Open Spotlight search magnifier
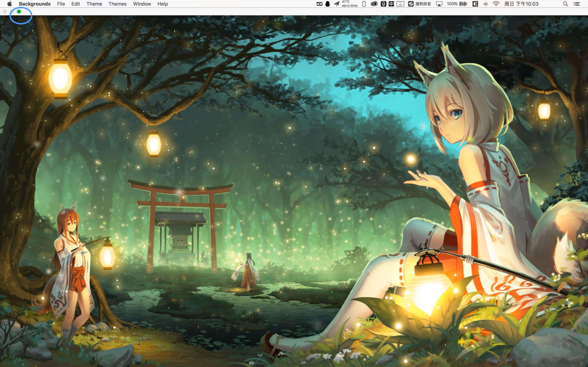This screenshot has width=588, height=367. pos(565,4)
